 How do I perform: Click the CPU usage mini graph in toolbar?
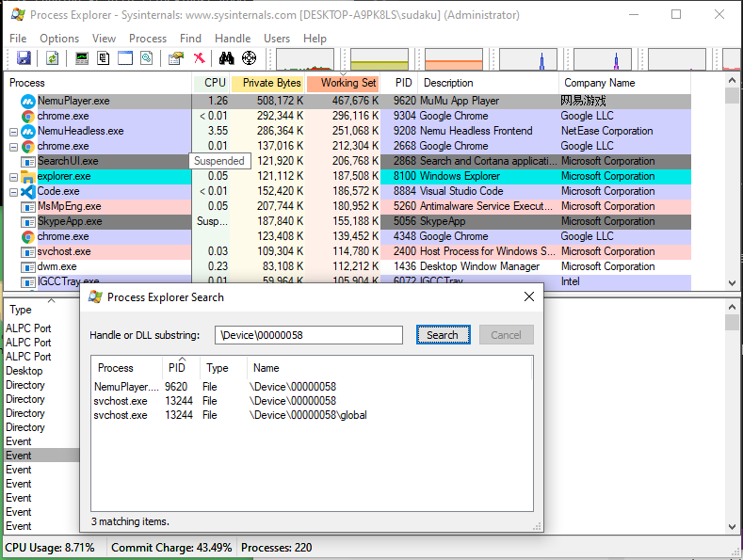[305, 59]
